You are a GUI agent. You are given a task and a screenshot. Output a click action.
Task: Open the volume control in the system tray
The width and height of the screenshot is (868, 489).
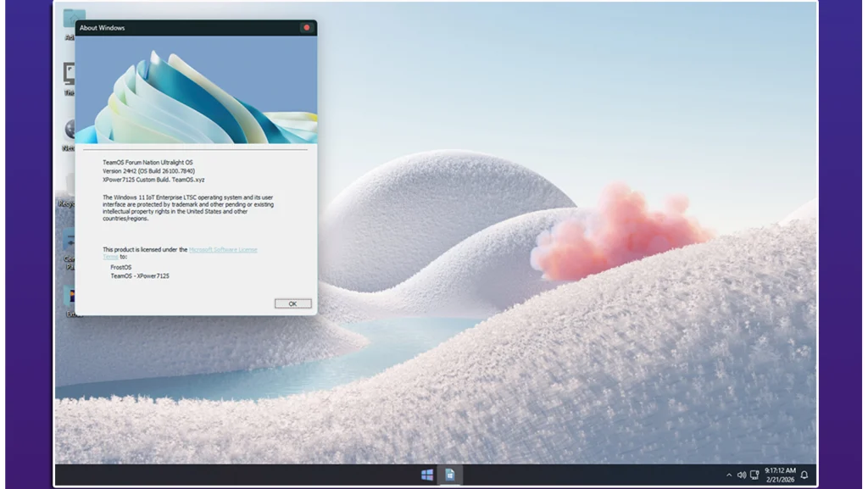point(742,475)
